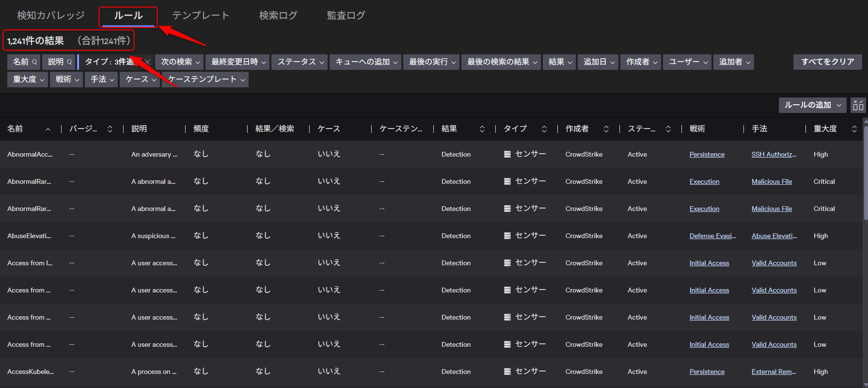
Task: Click the ケース column header
Action: tap(329, 129)
